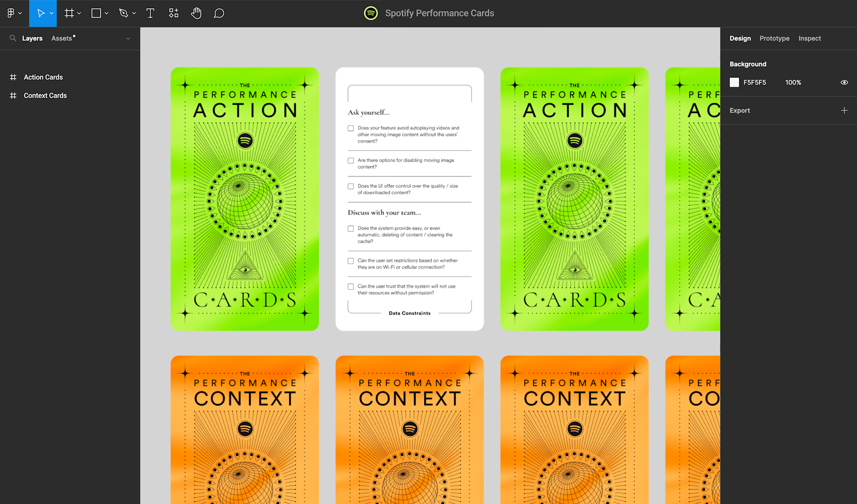Click the F5F5F5 background color swatch

pos(734,82)
